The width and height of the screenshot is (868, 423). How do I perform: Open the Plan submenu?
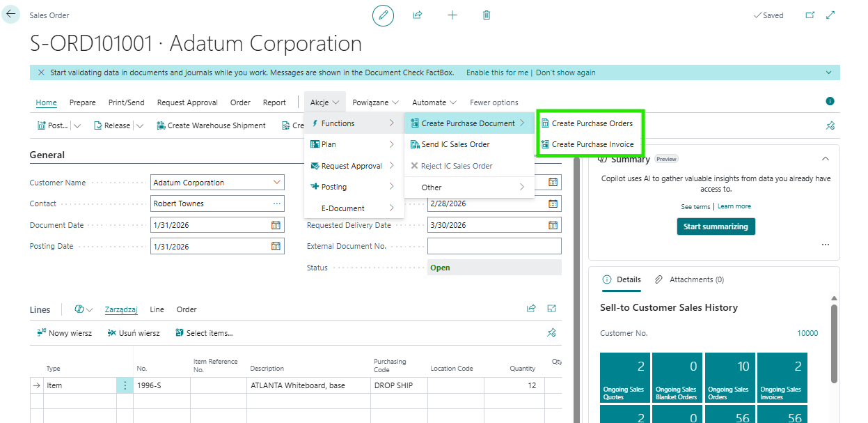pos(354,144)
